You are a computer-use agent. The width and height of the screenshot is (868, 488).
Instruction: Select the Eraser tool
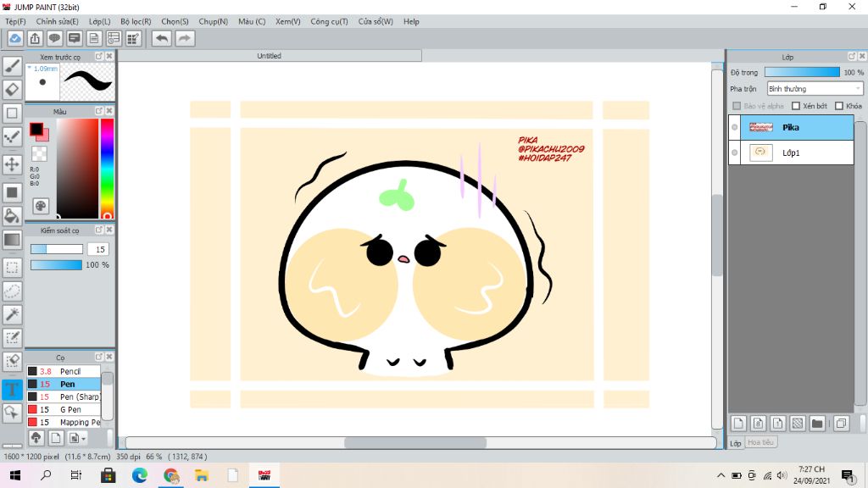[x=12, y=90]
